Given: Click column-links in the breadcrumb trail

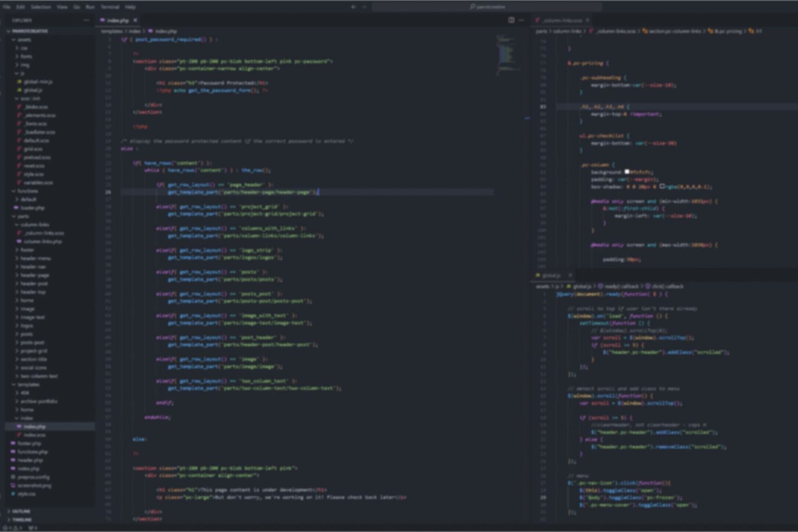Looking at the screenshot, I should (567, 31).
